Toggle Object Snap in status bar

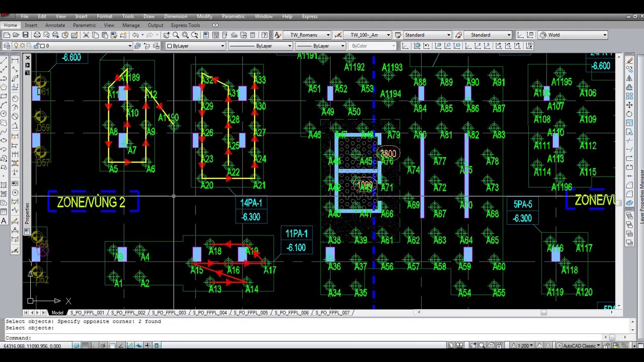pos(113,345)
